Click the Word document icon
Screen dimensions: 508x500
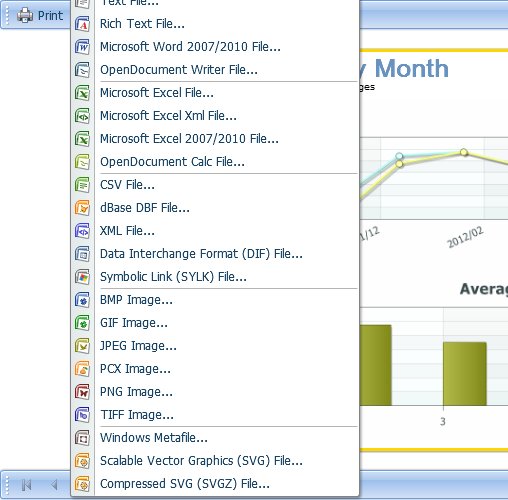tap(82, 47)
